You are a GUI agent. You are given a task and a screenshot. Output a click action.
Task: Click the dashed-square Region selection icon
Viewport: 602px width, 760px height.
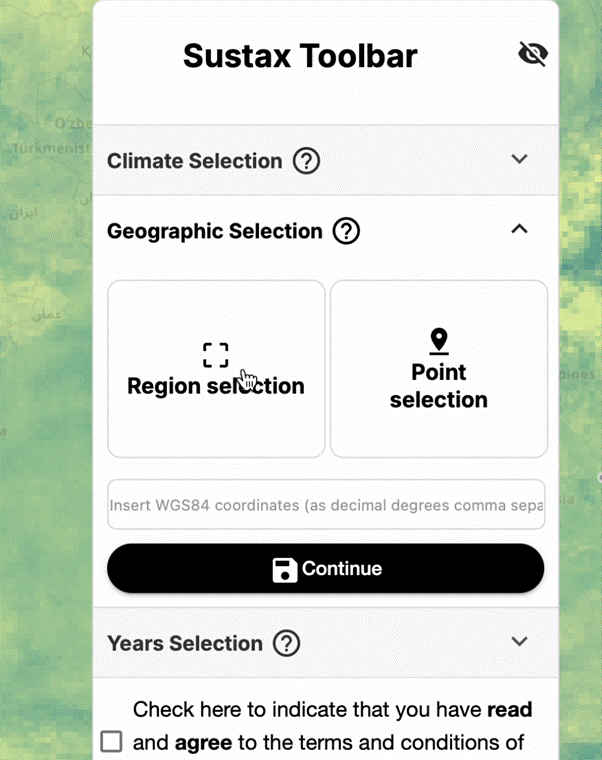click(x=215, y=355)
